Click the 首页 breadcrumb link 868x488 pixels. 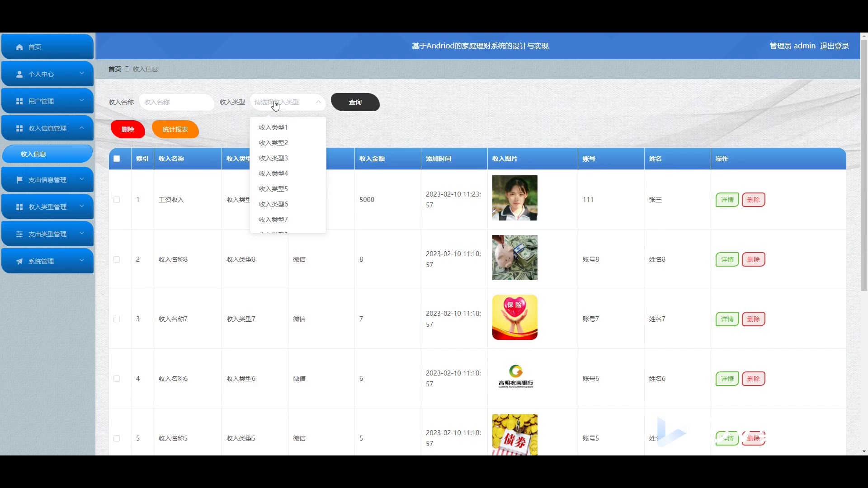[115, 69]
